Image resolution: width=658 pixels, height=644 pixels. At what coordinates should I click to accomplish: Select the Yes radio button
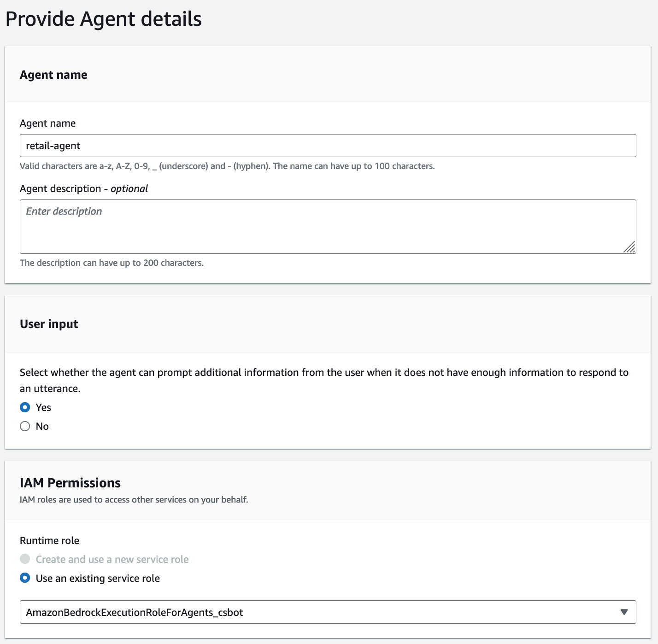pos(25,407)
